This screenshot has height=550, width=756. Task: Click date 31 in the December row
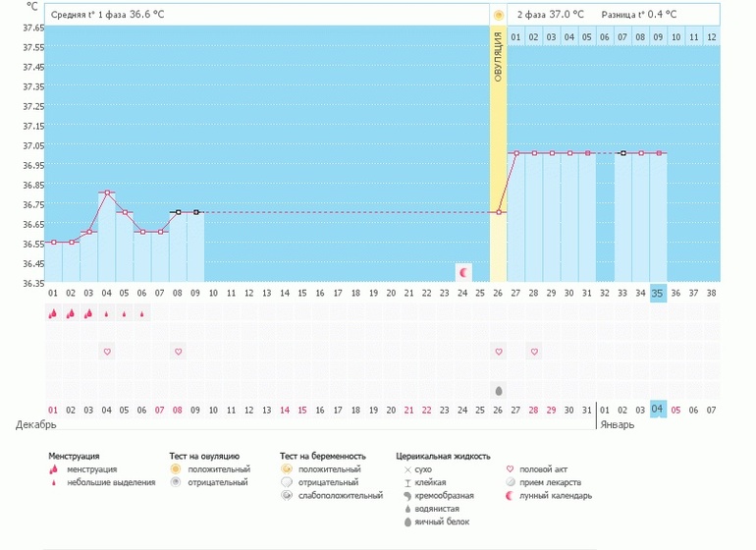(x=587, y=411)
